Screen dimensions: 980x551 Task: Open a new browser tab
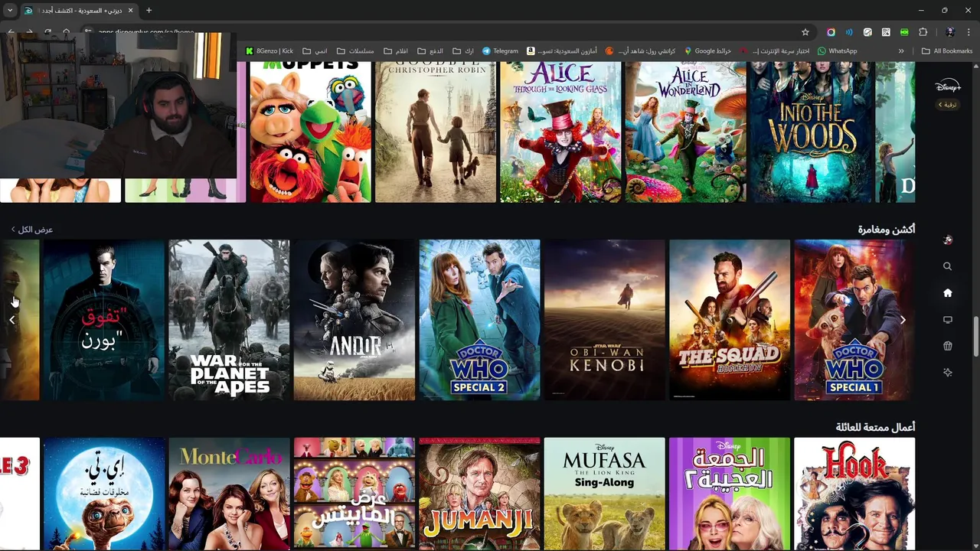tap(149, 11)
